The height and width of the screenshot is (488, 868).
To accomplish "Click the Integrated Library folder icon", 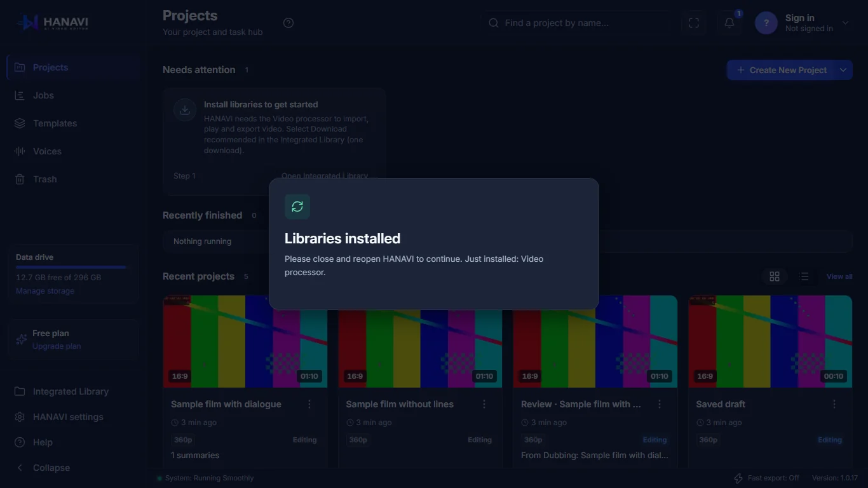I will pyautogui.click(x=20, y=391).
